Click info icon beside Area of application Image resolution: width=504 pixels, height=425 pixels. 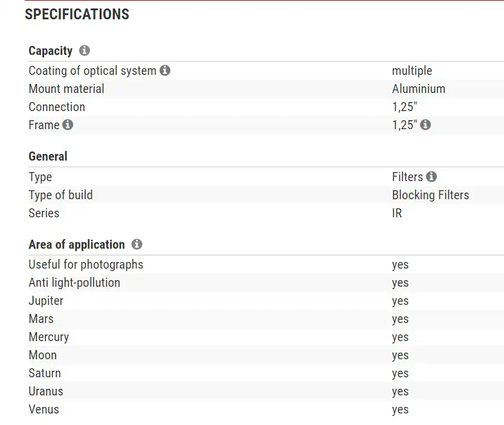(x=137, y=244)
